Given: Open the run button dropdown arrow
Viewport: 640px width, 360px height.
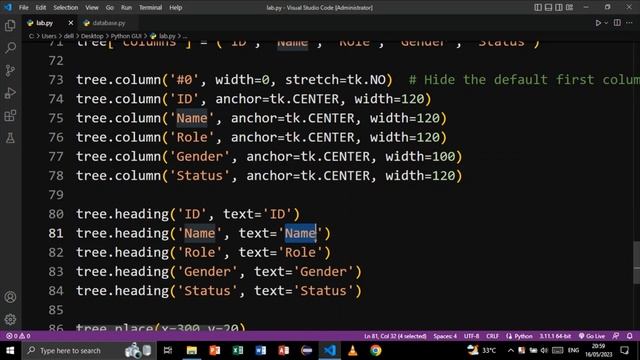Looking at the screenshot, I should coord(606,23).
